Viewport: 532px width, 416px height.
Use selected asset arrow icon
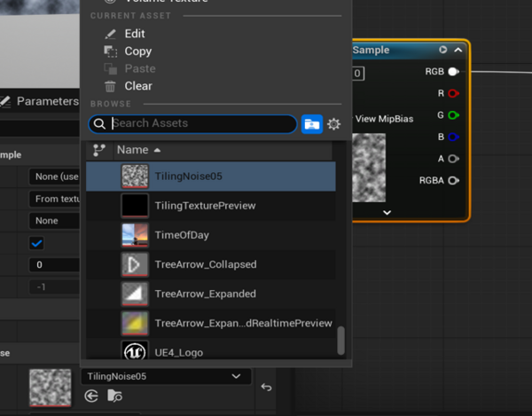coord(91,396)
